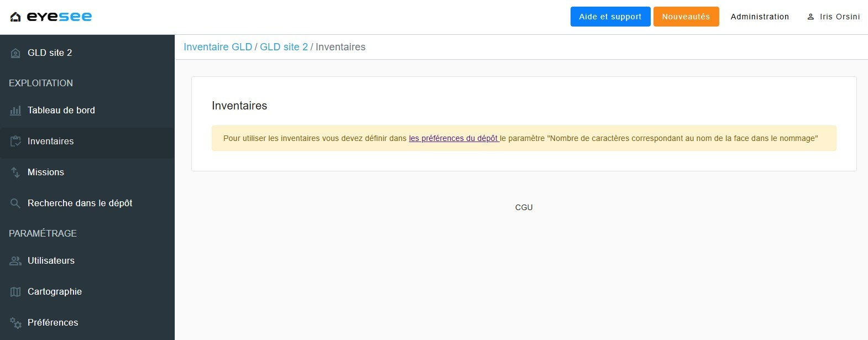
Task: Click the home icon beside the eyesee logo
Action: [15, 17]
